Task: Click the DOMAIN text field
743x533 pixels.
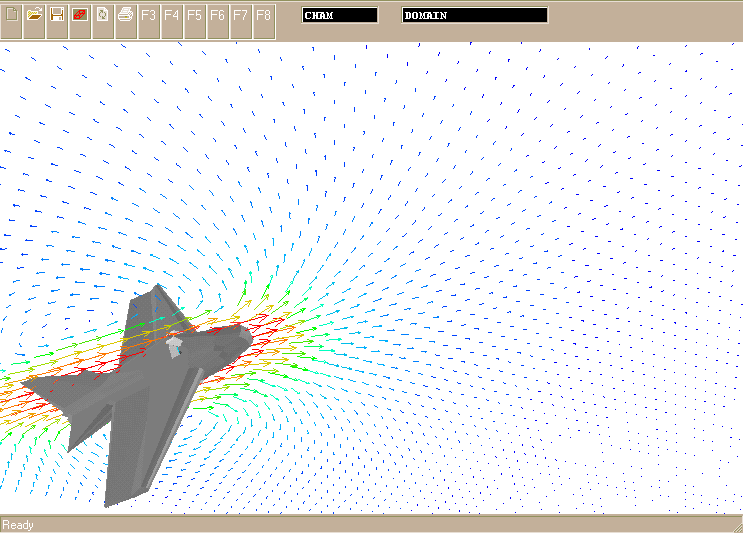Action: pos(475,16)
